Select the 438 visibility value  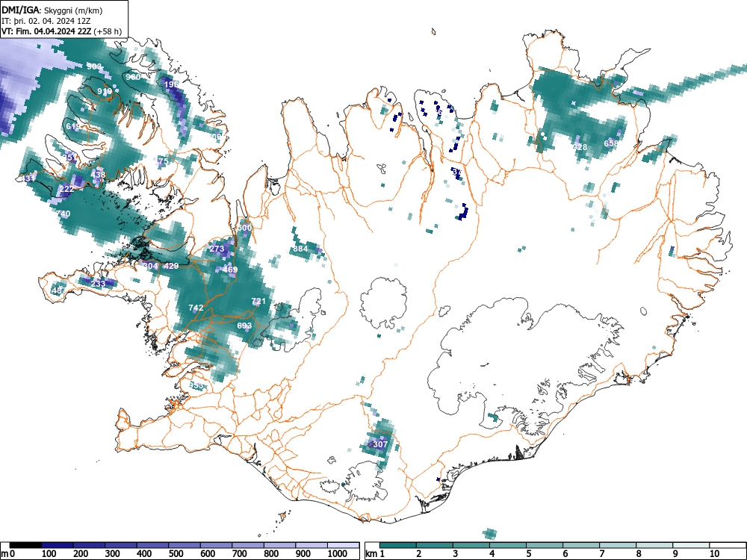click(98, 174)
